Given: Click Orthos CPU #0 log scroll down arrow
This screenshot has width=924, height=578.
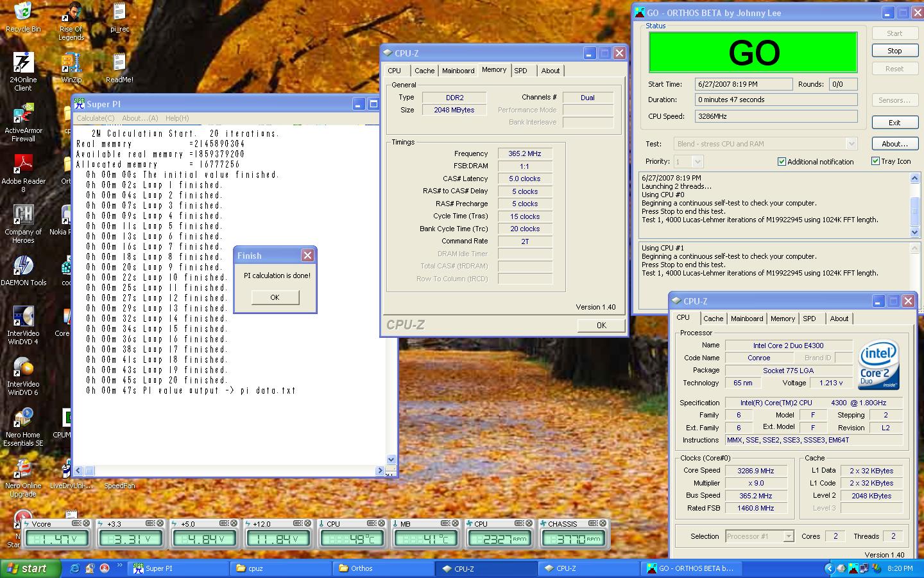Looking at the screenshot, I should (914, 232).
